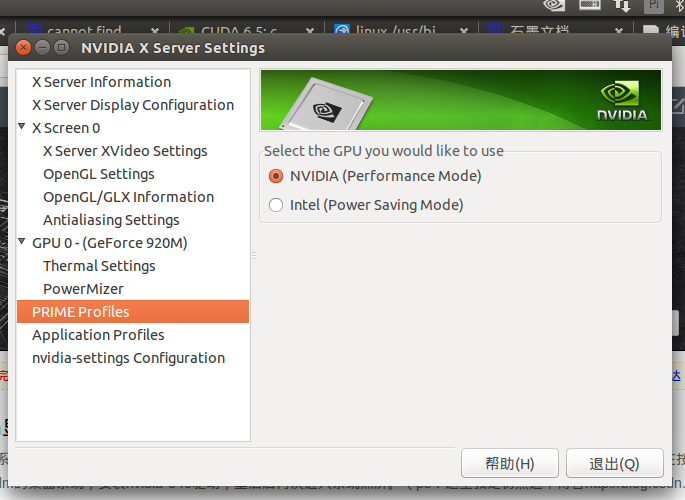Close the 'cannot find' browser tab
Viewport: 685px width, 500px height.
(155, 31)
